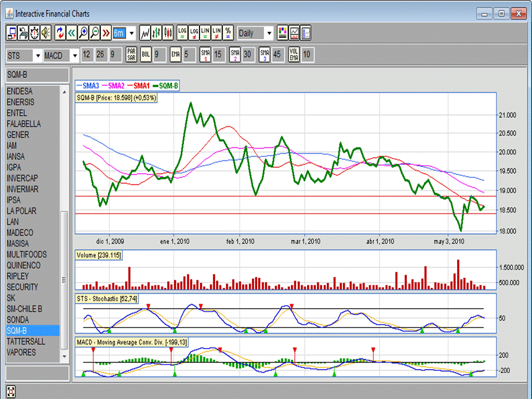
Task: Select the line chart type icon
Action: [x=145, y=33]
